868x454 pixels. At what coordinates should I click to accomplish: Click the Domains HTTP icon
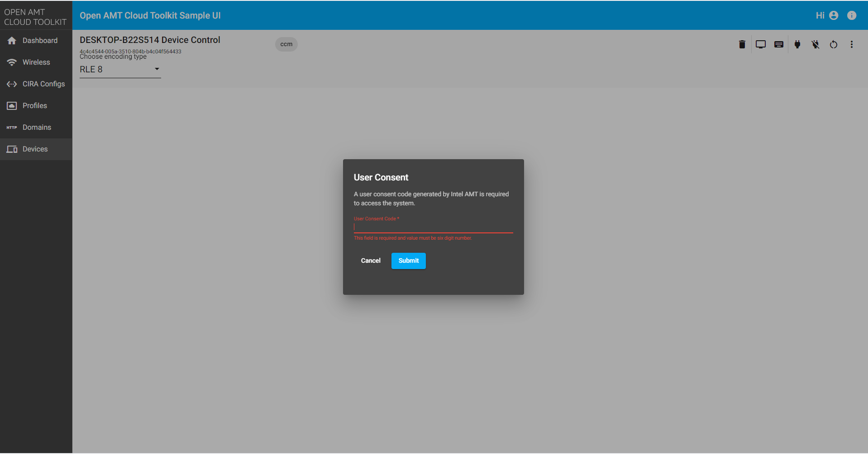(x=12, y=128)
